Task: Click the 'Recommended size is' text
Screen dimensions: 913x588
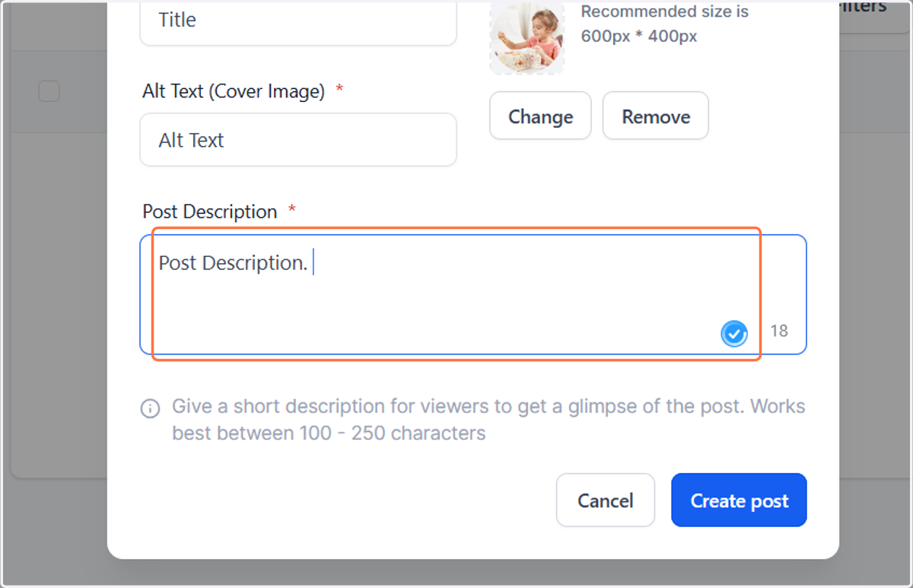Action: tap(665, 12)
